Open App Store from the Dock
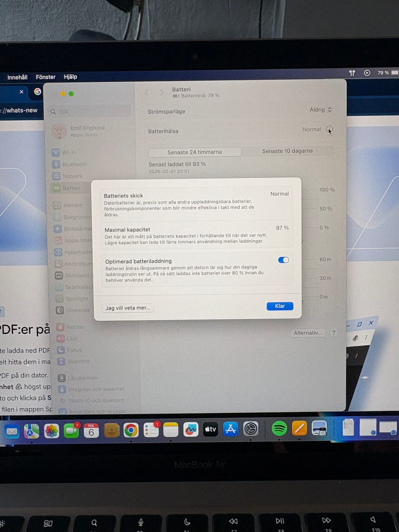This screenshot has height=532, width=399. click(x=230, y=429)
